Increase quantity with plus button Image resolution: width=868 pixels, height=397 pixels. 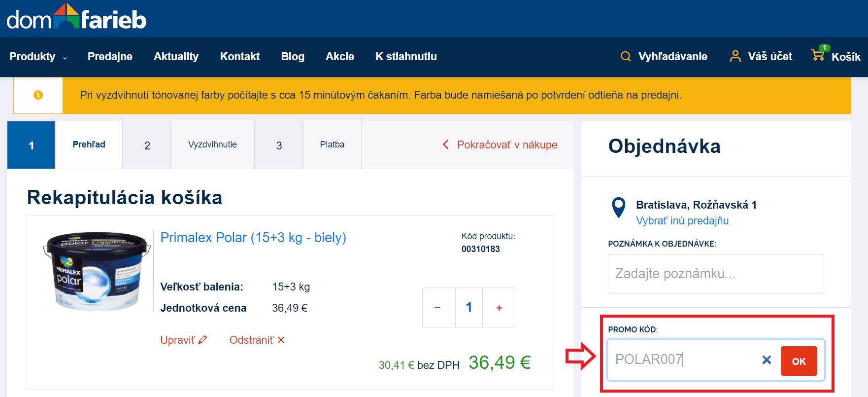(499, 307)
